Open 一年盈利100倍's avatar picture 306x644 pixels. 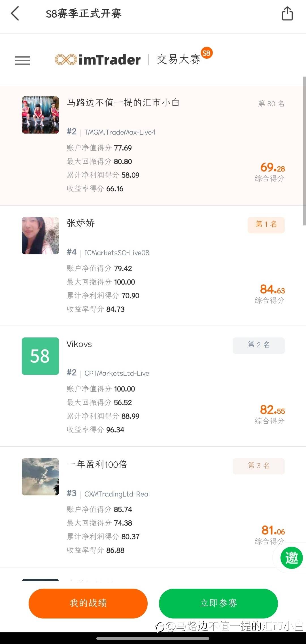[x=40, y=477]
